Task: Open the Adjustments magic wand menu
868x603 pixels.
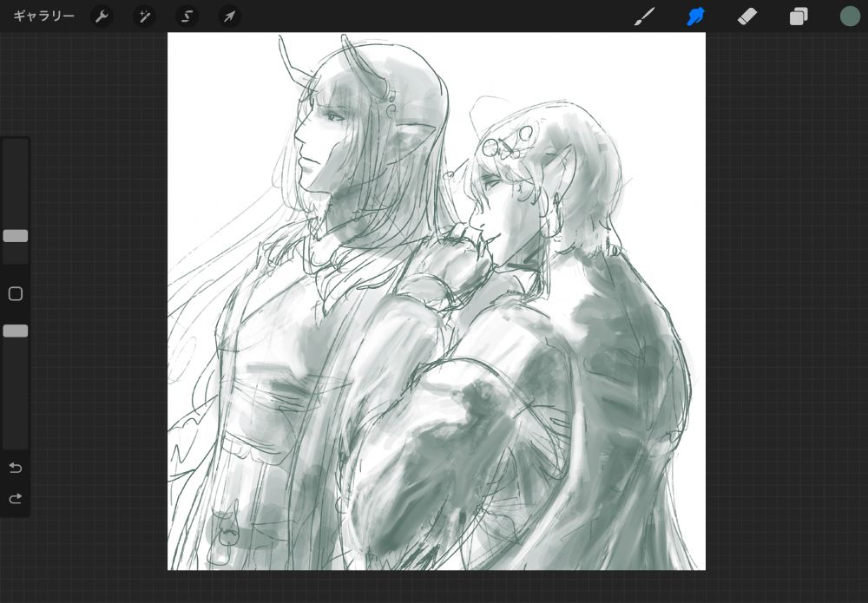Action: 144,16
